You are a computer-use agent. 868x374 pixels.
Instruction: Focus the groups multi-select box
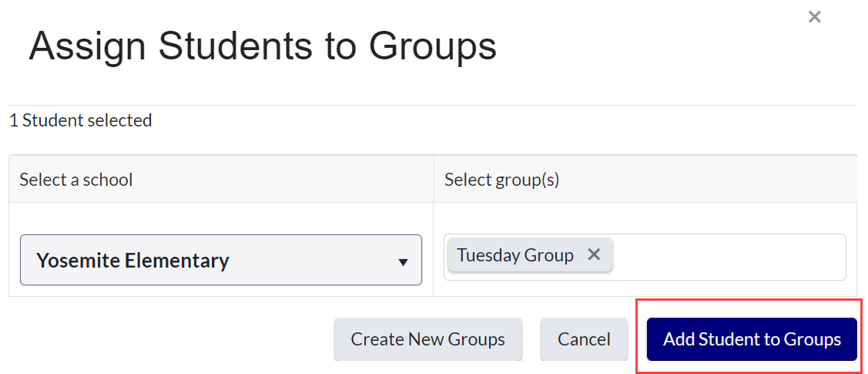[x=728, y=257]
